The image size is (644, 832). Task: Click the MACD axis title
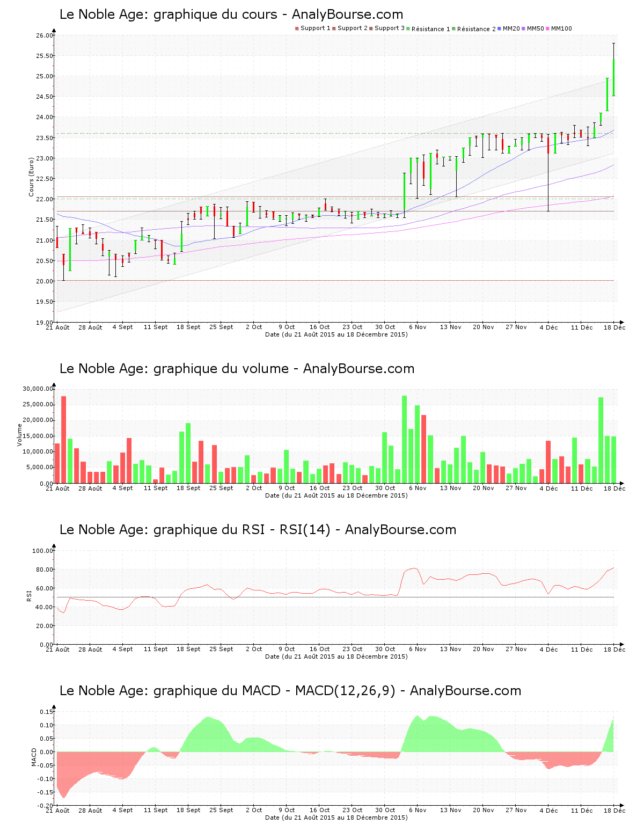click(34, 757)
